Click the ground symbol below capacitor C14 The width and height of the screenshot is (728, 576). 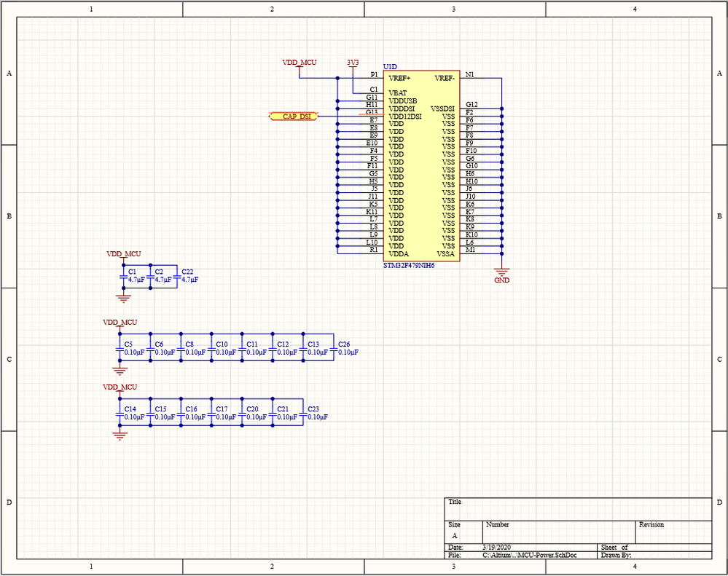120,435
